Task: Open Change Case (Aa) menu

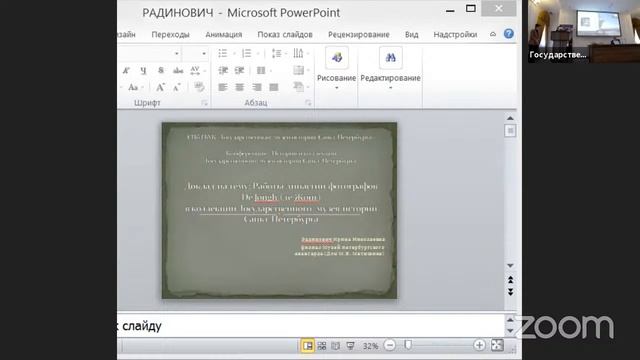Action: [x=133, y=87]
